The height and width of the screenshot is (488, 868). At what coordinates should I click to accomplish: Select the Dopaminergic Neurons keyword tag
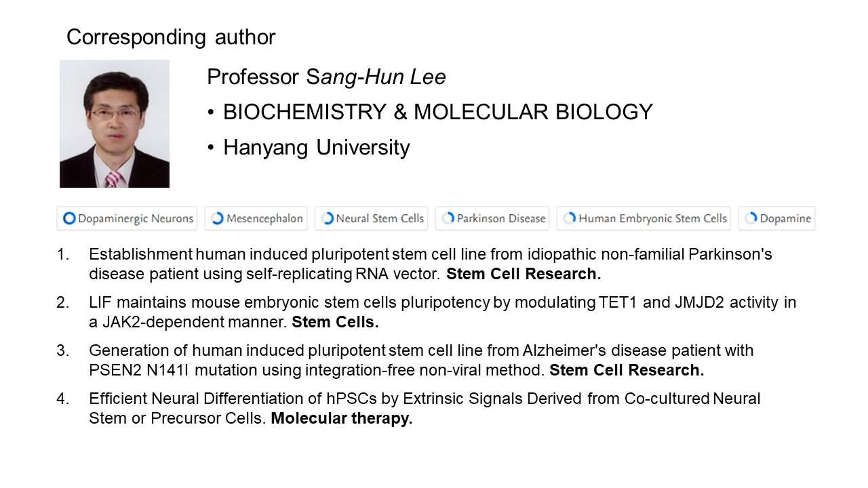coord(127,218)
